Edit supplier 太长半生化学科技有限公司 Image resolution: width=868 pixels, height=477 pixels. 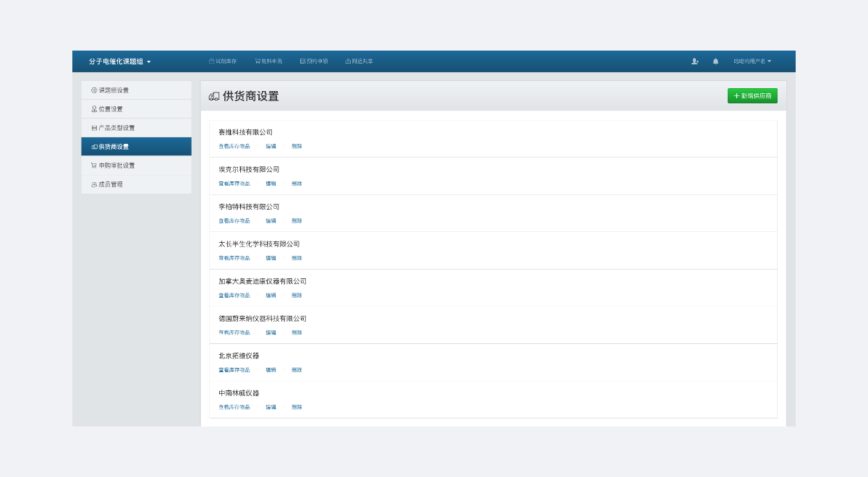click(271, 258)
